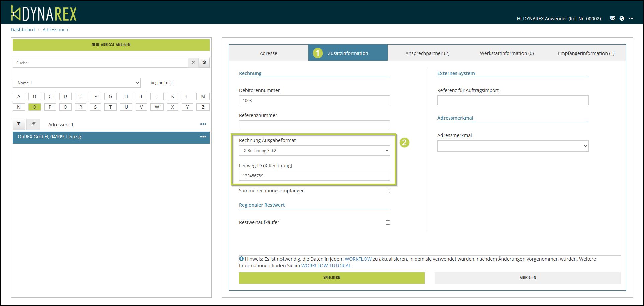Viewport: 644px width, 306px height.
Task: Open the Werkstattinformation (0) tab
Action: coord(506,53)
